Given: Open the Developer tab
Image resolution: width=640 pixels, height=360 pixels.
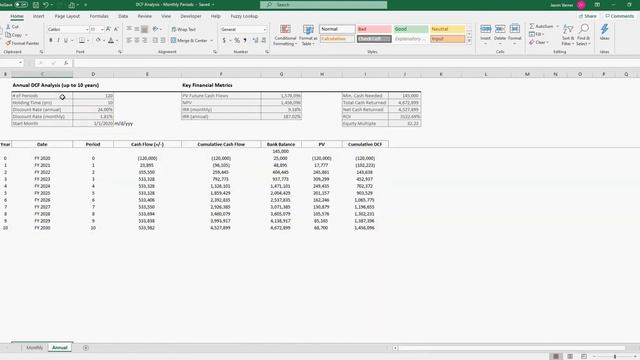Looking at the screenshot, I should [x=191, y=16].
